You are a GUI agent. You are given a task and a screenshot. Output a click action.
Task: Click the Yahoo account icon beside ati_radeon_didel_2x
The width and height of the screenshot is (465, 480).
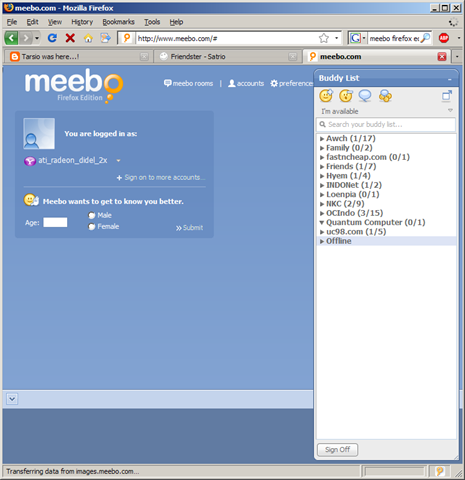point(30,161)
